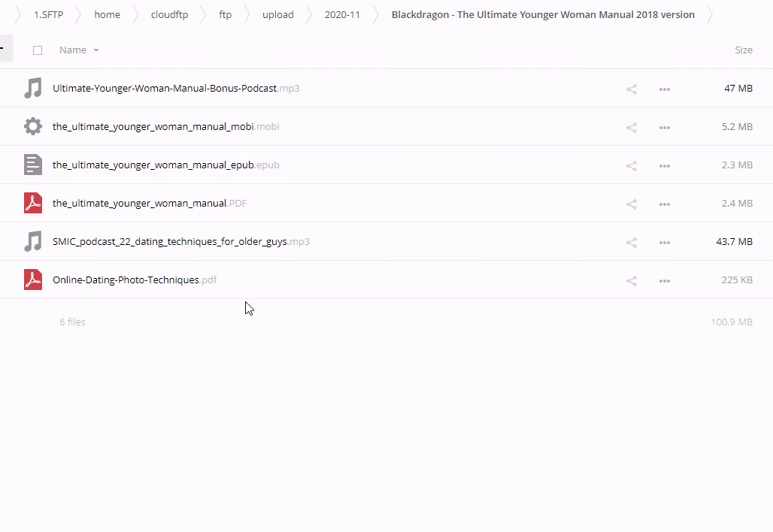Expand the Name sort dropdown arrow
773x532 pixels.
coord(95,50)
